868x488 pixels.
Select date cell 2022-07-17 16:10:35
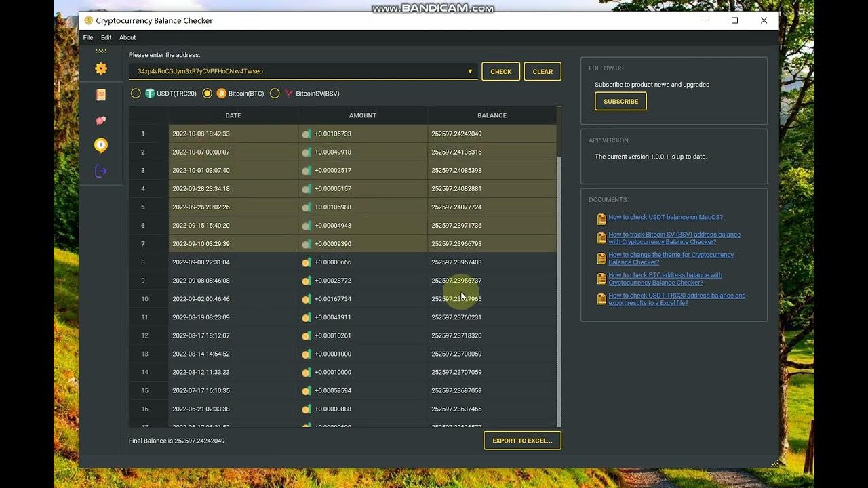pyautogui.click(x=233, y=390)
